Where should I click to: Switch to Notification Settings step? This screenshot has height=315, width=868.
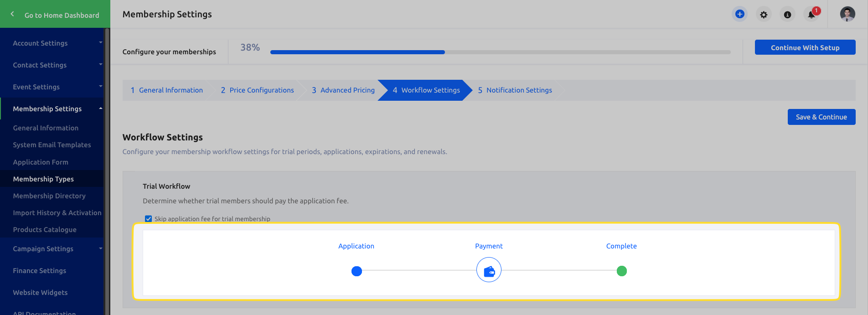coord(515,90)
